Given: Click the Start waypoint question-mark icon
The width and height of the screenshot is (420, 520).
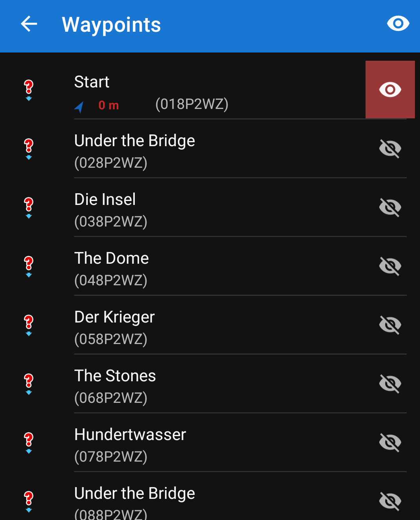Looking at the screenshot, I should point(29,90).
